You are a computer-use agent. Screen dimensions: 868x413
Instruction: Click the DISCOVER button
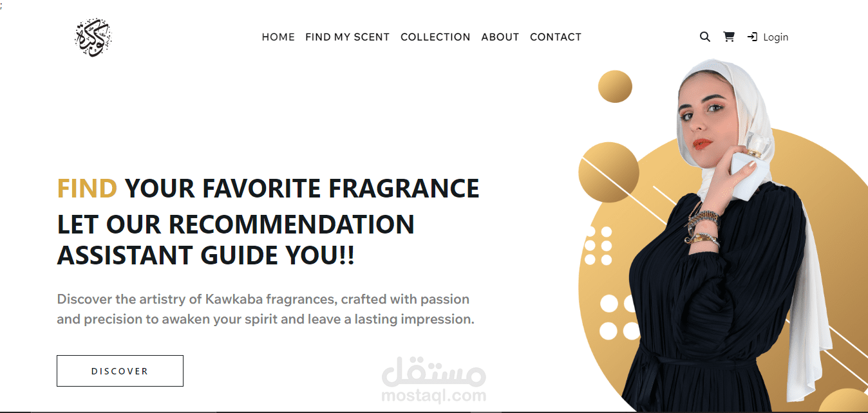pos(120,371)
